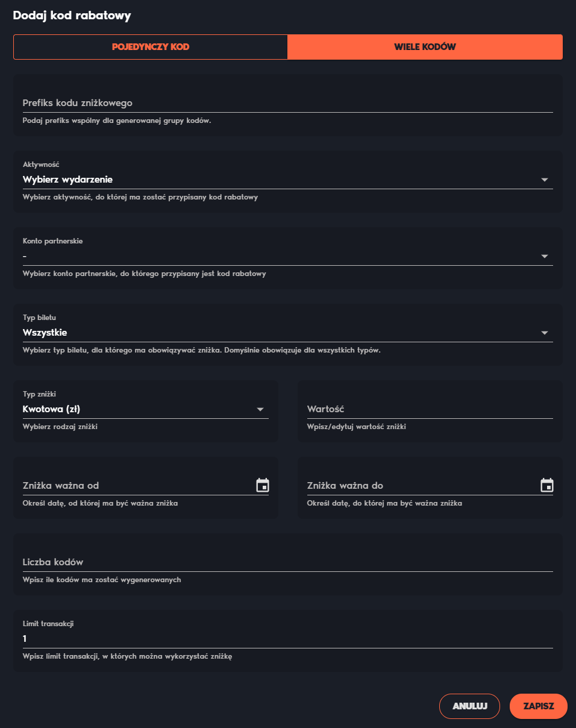The image size is (576, 728).
Task: Expand the Typ biletu dropdown arrow
Action: click(x=545, y=333)
